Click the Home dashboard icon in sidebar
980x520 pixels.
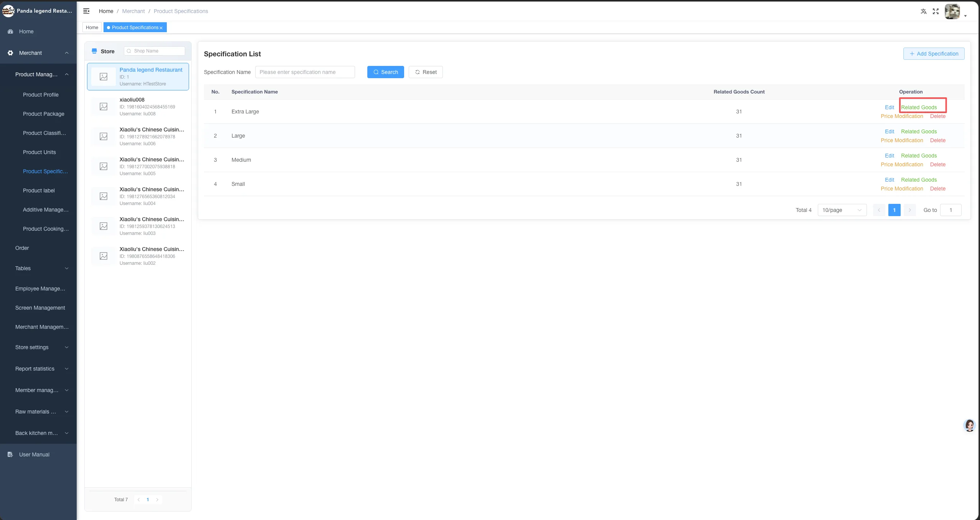10,31
